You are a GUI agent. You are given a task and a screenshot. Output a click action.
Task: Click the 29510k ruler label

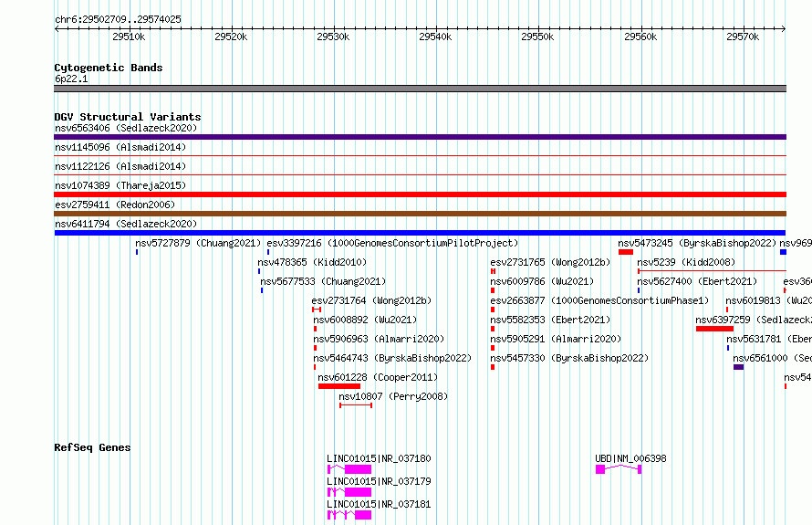pos(129,37)
